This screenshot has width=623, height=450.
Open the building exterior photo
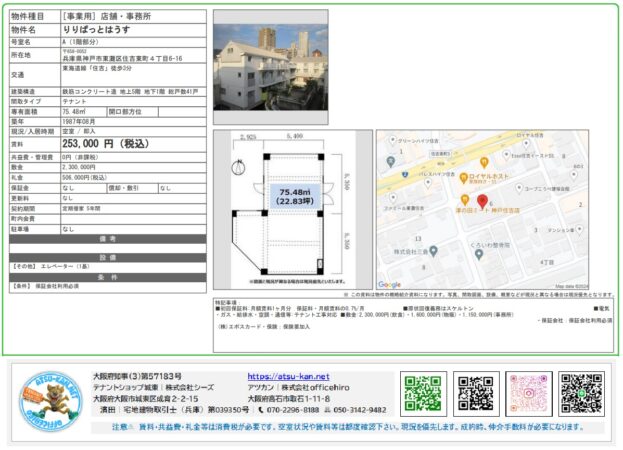tap(271, 67)
